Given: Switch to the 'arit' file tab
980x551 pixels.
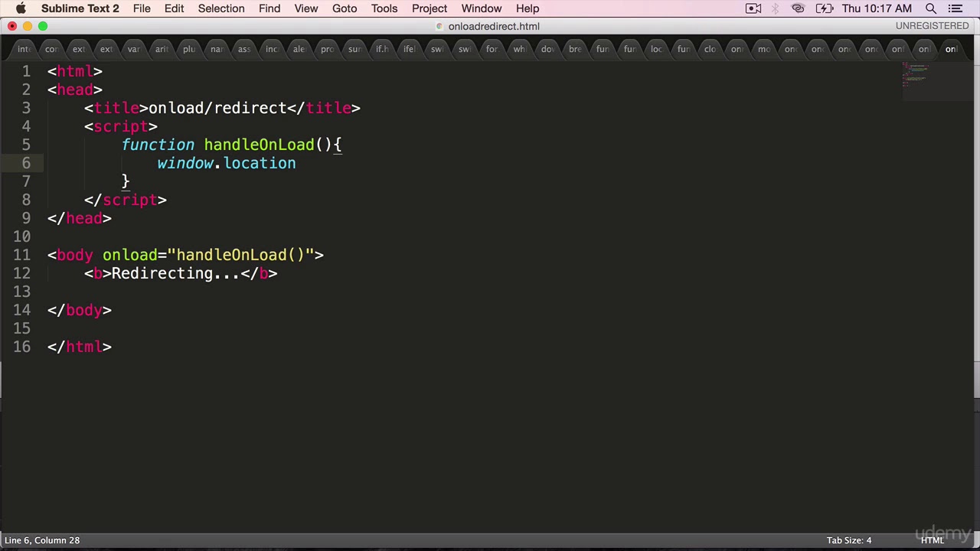Looking at the screenshot, I should pyautogui.click(x=162, y=49).
